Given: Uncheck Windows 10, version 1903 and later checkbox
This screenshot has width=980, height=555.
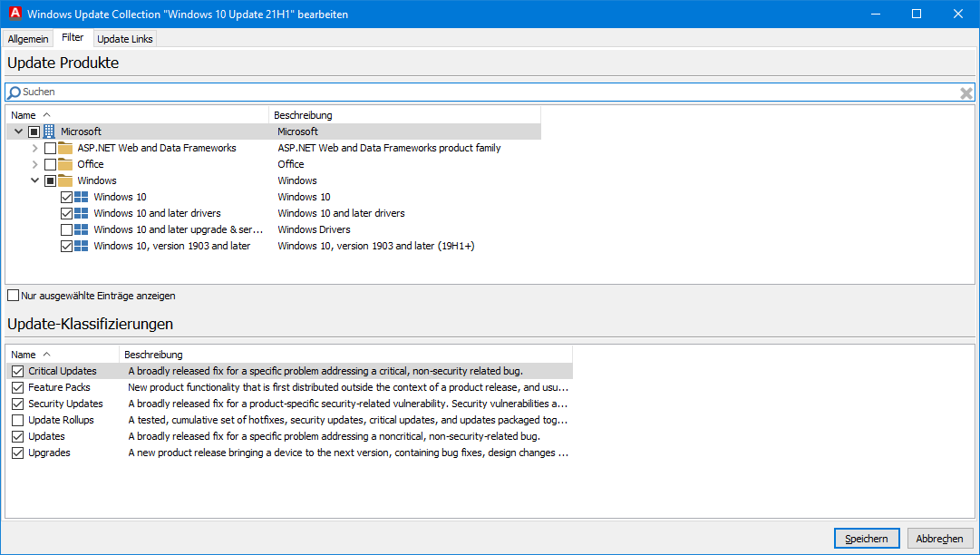Looking at the screenshot, I should [x=66, y=246].
